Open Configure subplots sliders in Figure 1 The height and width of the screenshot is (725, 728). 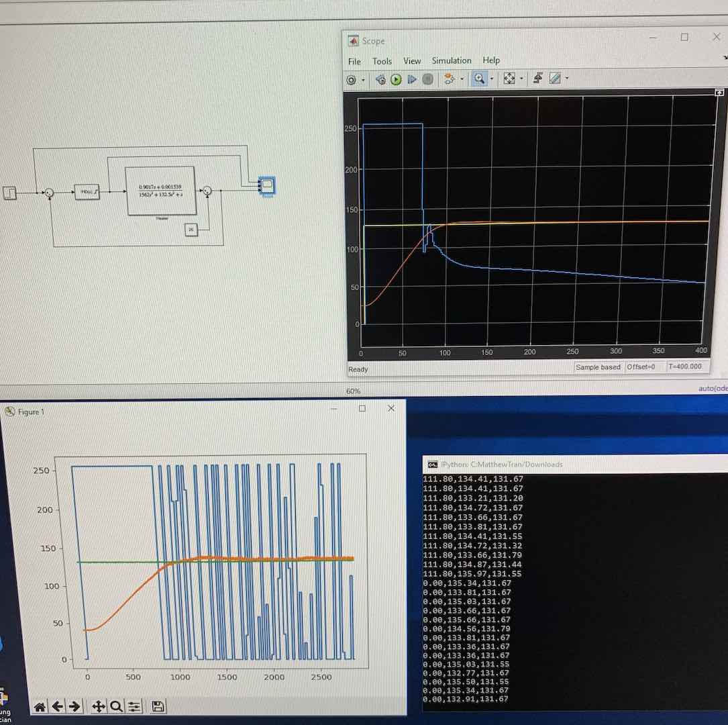(x=135, y=706)
